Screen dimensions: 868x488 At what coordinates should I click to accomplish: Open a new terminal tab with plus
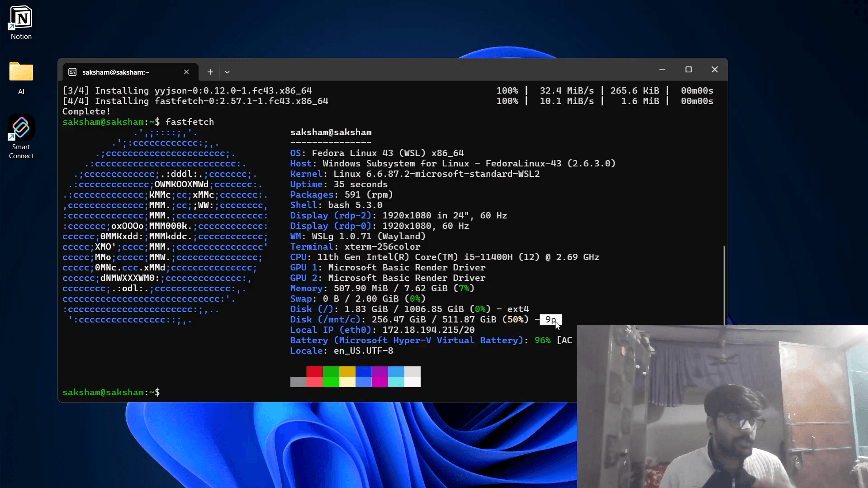(x=210, y=72)
